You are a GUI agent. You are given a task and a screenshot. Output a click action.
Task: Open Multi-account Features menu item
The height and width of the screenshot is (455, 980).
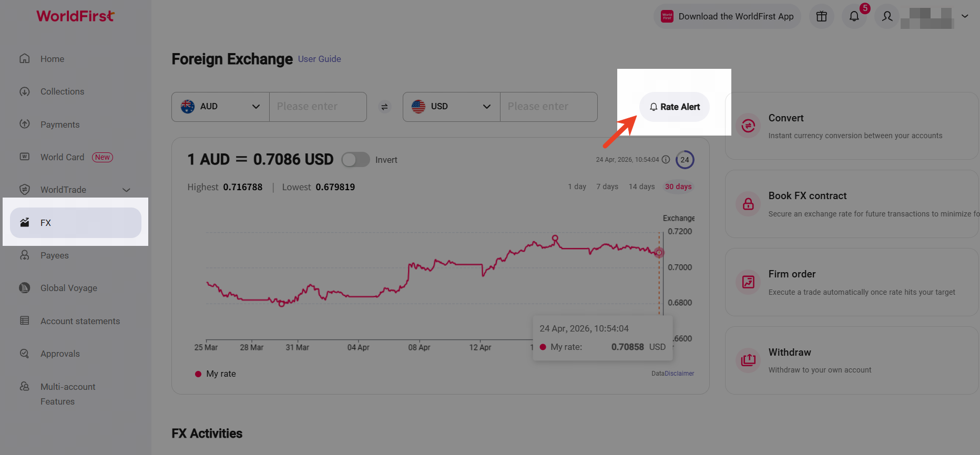click(x=68, y=394)
